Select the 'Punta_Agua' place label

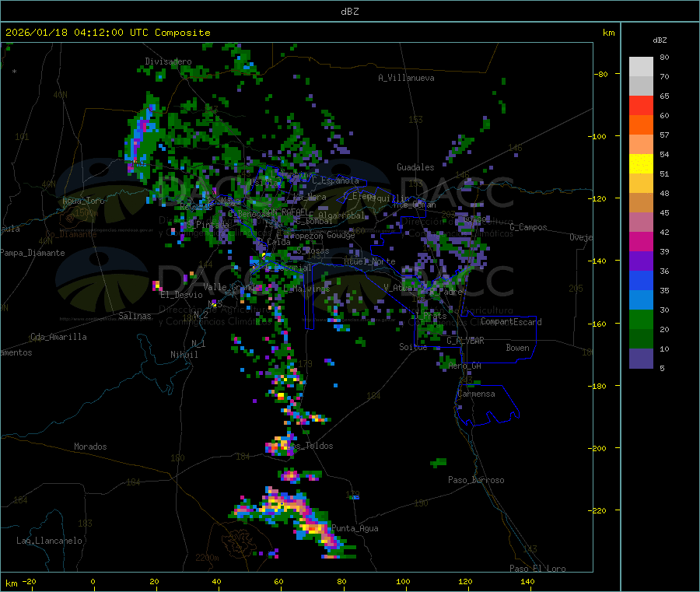pos(355,528)
